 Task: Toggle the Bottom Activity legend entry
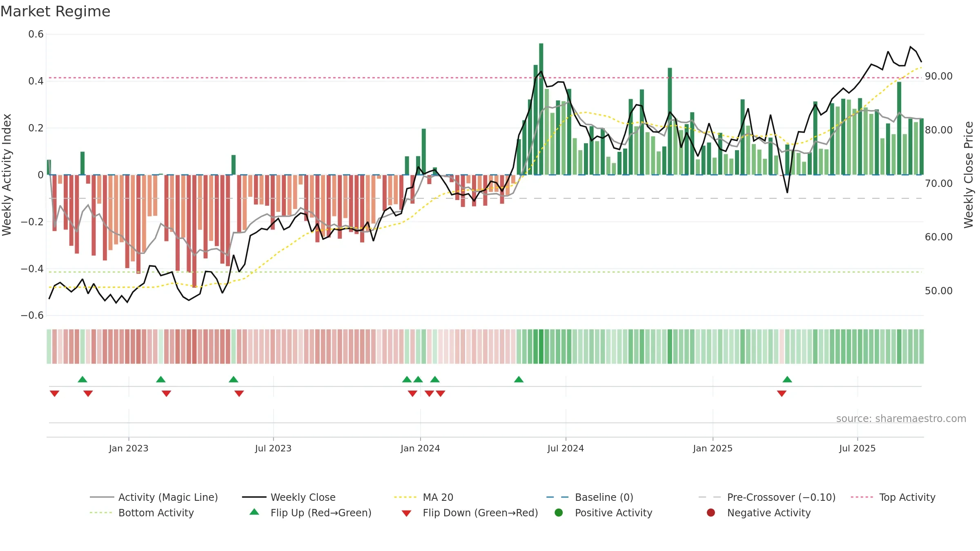coord(142,513)
